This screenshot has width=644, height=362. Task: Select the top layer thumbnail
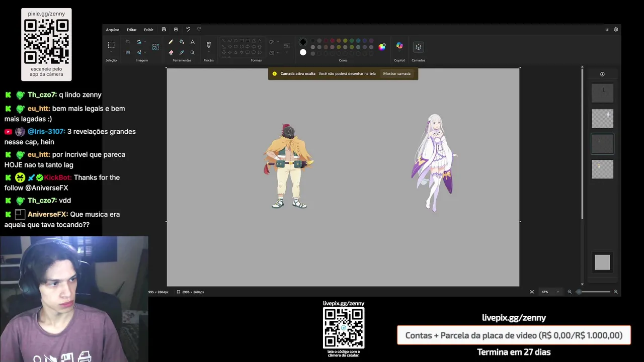point(602,94)
